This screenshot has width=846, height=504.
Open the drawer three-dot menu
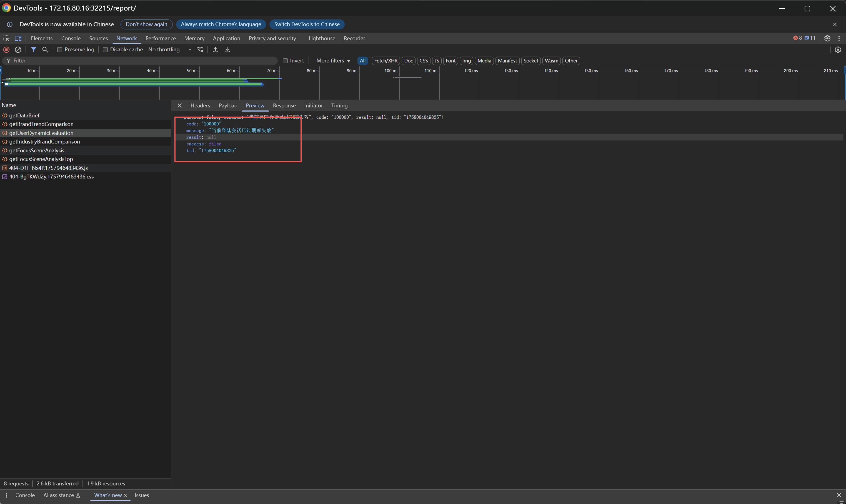click(x=6, y=495)
